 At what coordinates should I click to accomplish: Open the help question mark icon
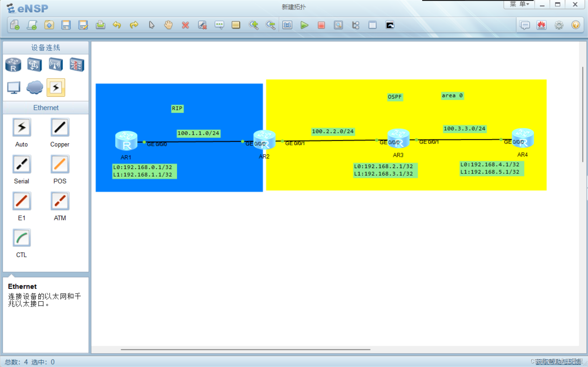tap(576, 25)
